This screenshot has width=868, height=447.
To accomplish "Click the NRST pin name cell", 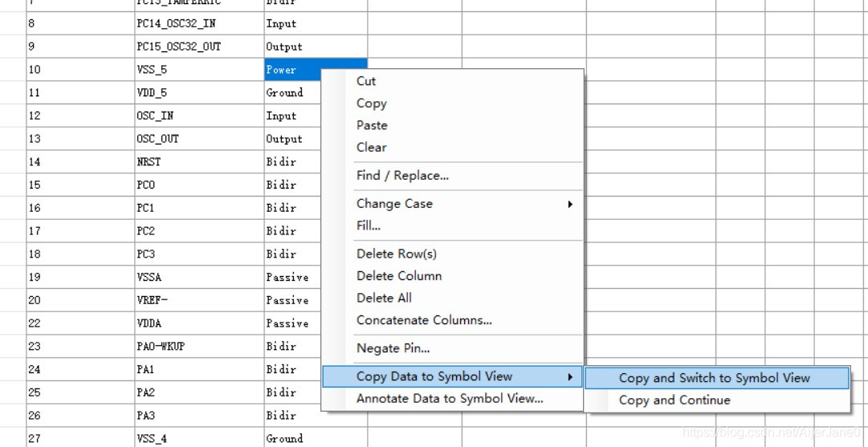I will (149, 162).
